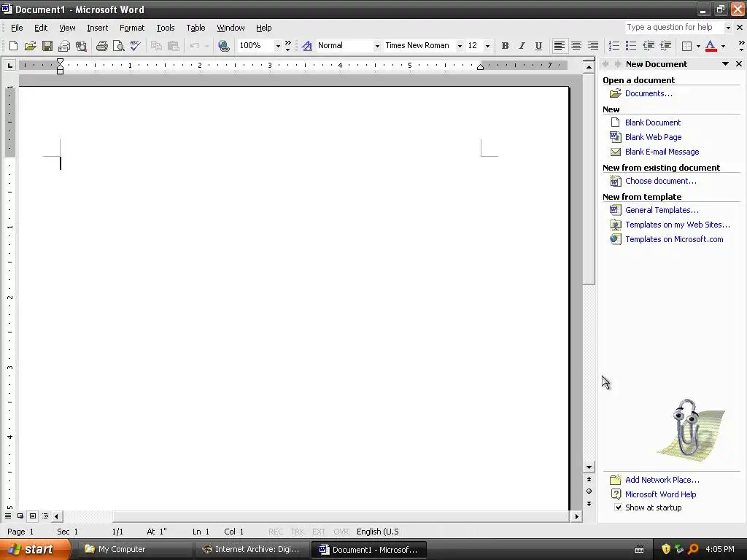This screenshot has width=747, height=560.
Task: Open the File menu
Action: point(17,28)
